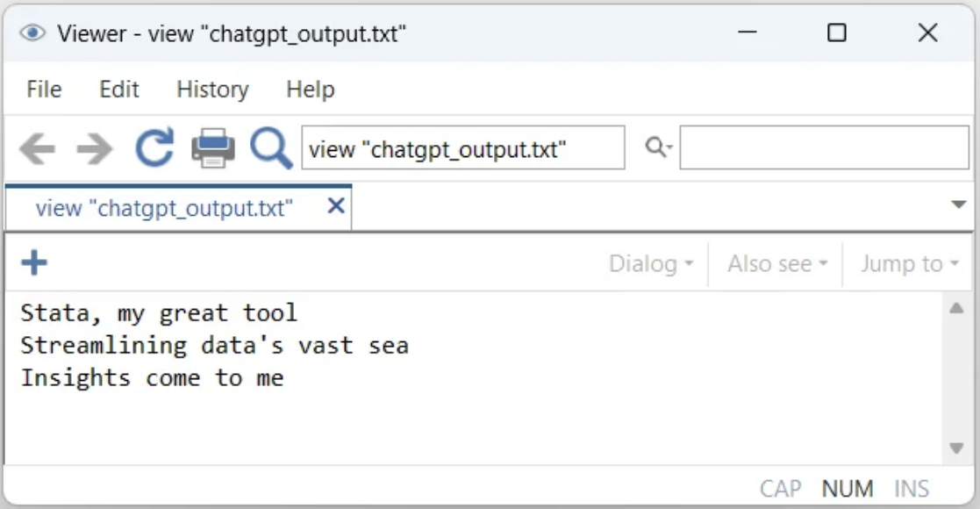Image resolution: width=980 pixels, height=509 pixels.
Task: Add a new tab with the plus icon
Action: coord(34,262)
